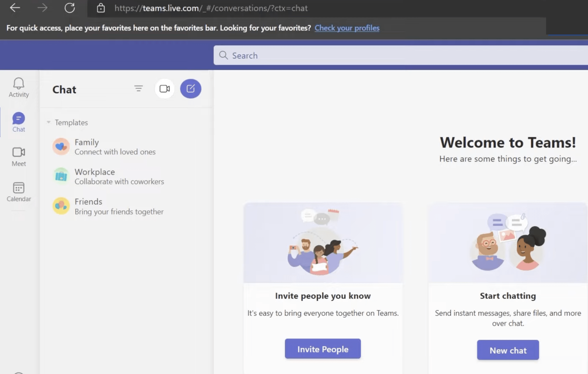This screenshot has width=588, height=374.
Task: Click inside the Teams search bar
Action: click(316, 55)
